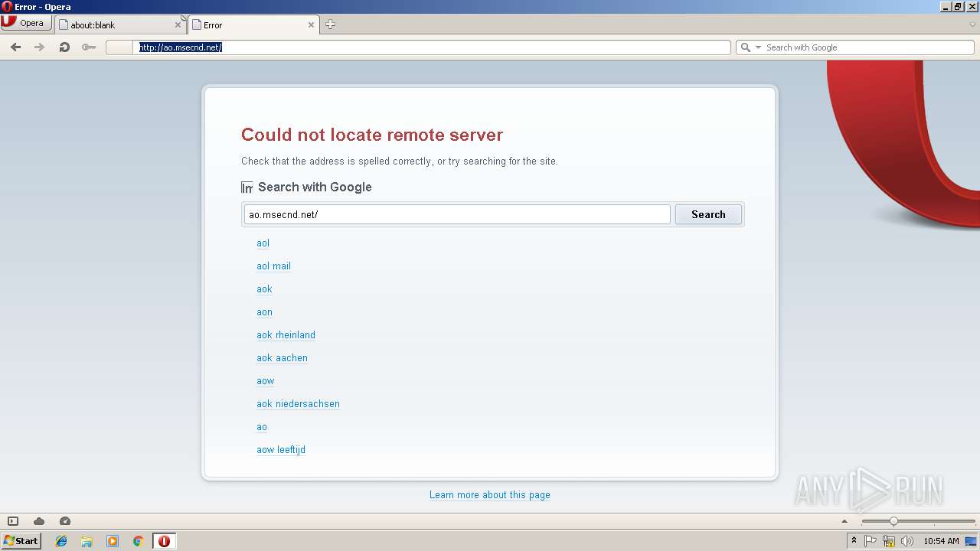Click the ao.msecnd.net/ search input on error page

coord(457,214)
